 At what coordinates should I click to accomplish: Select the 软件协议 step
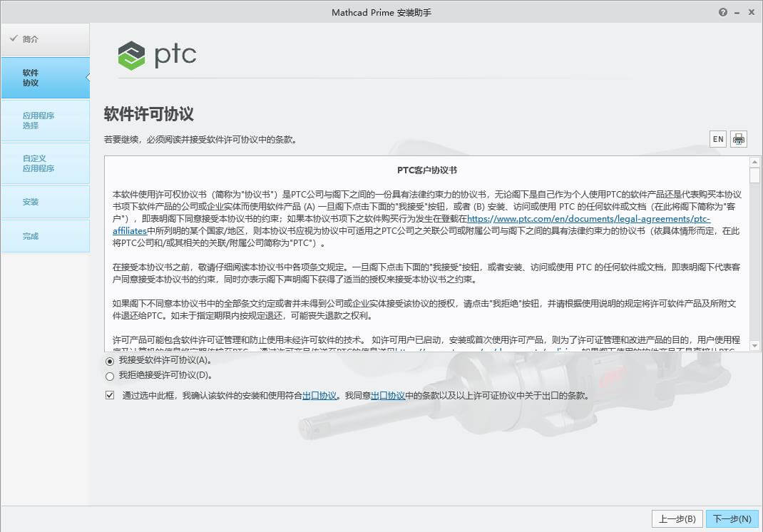[x=45, y=78]
